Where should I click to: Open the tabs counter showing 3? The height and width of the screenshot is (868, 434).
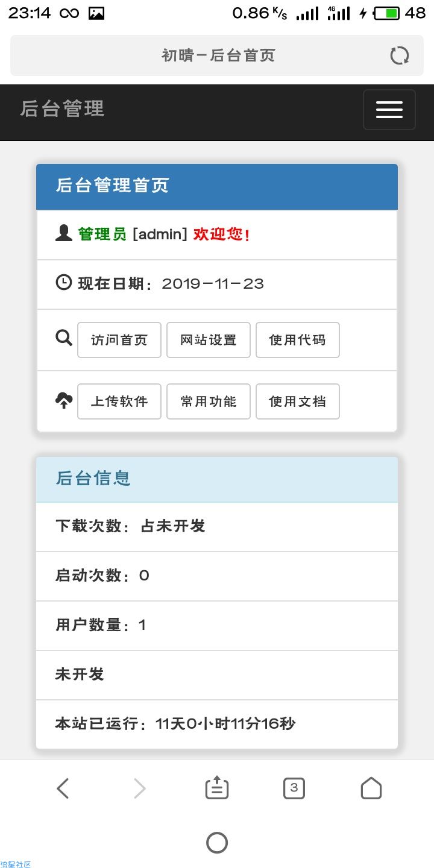(x=294, y=788)
